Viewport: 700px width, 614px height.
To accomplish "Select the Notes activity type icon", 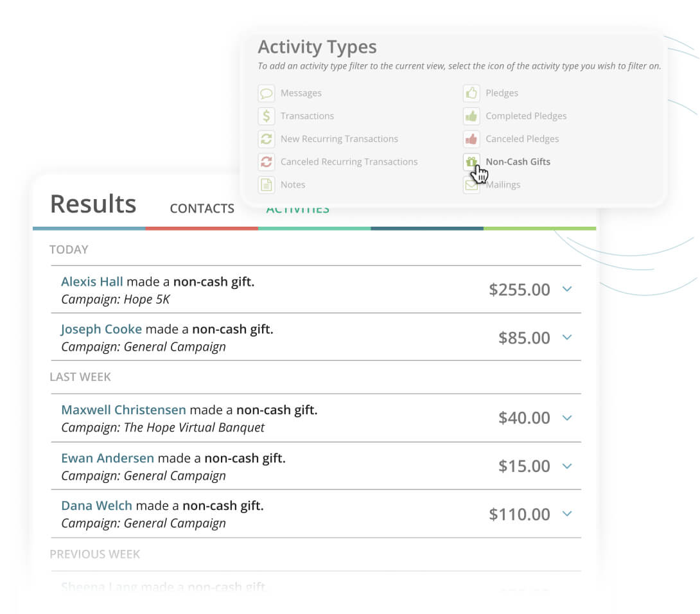I will pyautogui.click(x=267, y=184).
